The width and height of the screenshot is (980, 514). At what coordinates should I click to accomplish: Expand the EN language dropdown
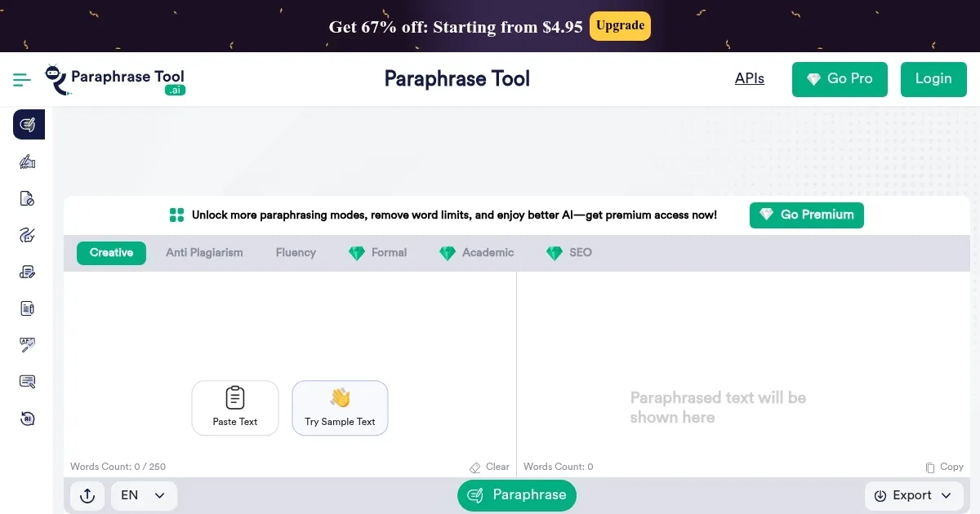click(144, 495)
